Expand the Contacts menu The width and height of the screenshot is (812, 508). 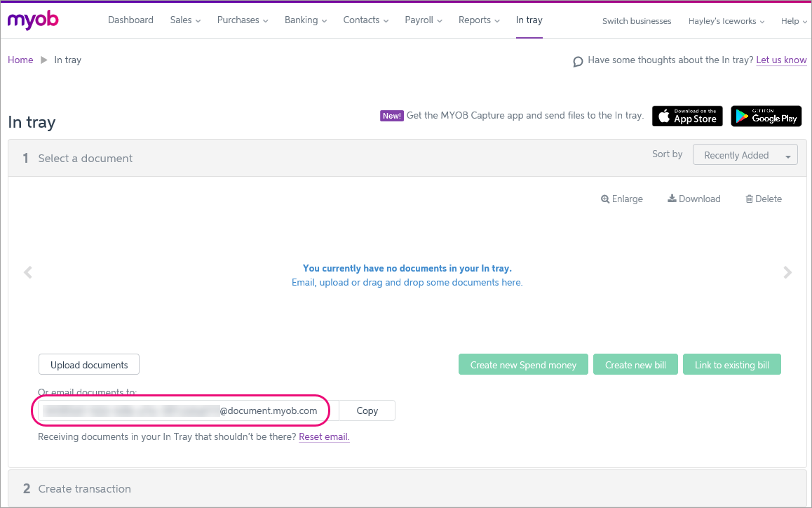(365, 20)
